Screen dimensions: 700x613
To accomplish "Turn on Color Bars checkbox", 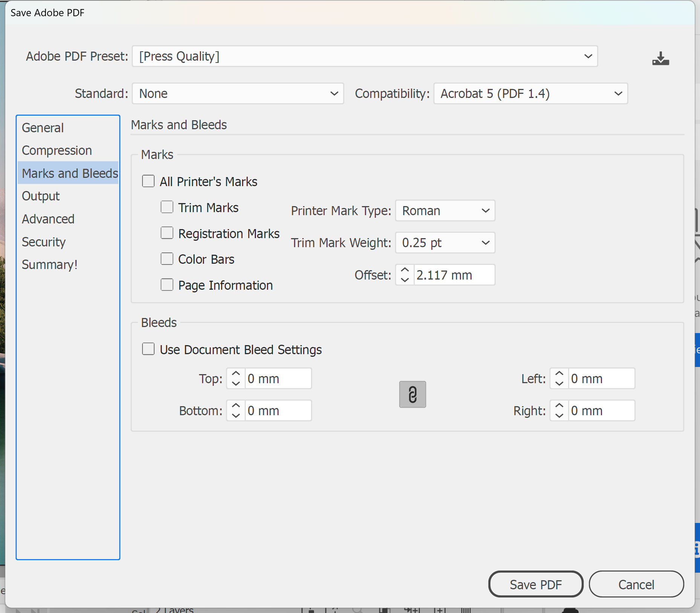I will [x=167, y=259].
